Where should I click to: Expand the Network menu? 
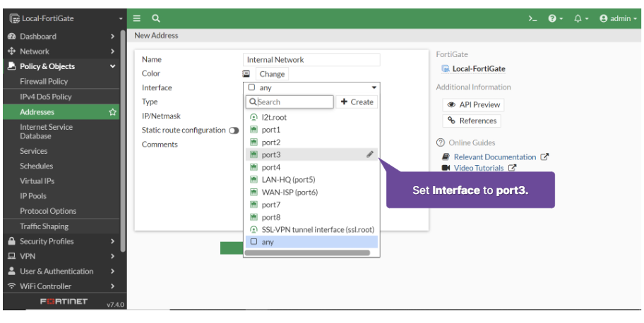[x=61, y=51]
